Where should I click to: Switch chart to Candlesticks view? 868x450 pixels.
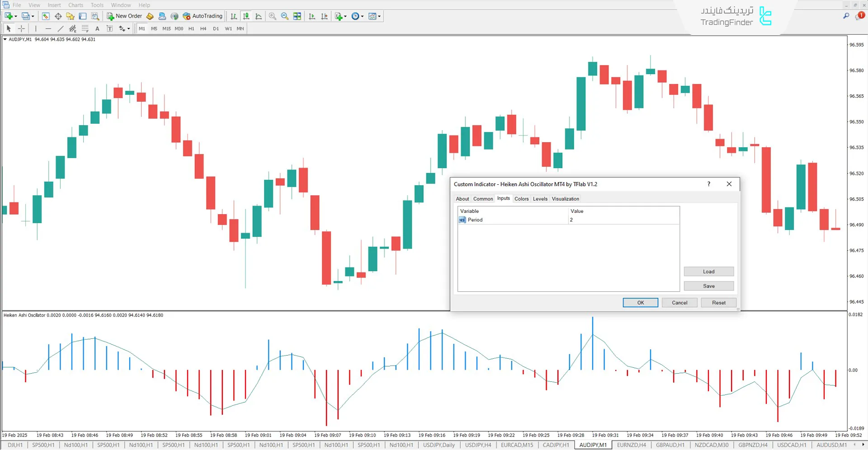[246, 16]
